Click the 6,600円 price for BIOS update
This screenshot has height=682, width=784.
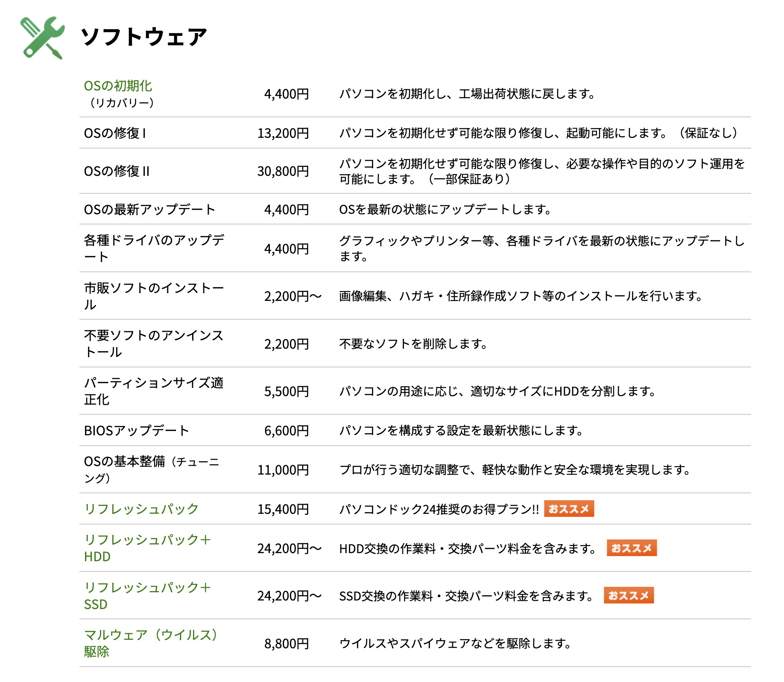point(287,431)
